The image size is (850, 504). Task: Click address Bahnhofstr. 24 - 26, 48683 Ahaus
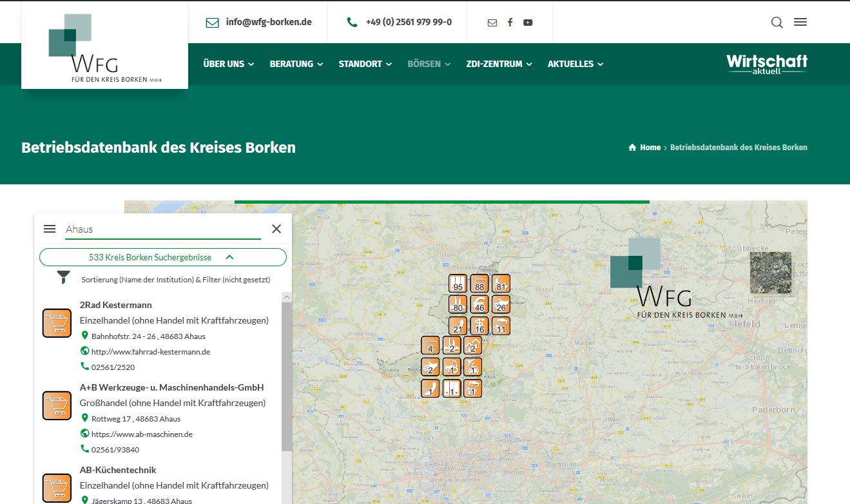pyautogui.click(x=148, y=336)
